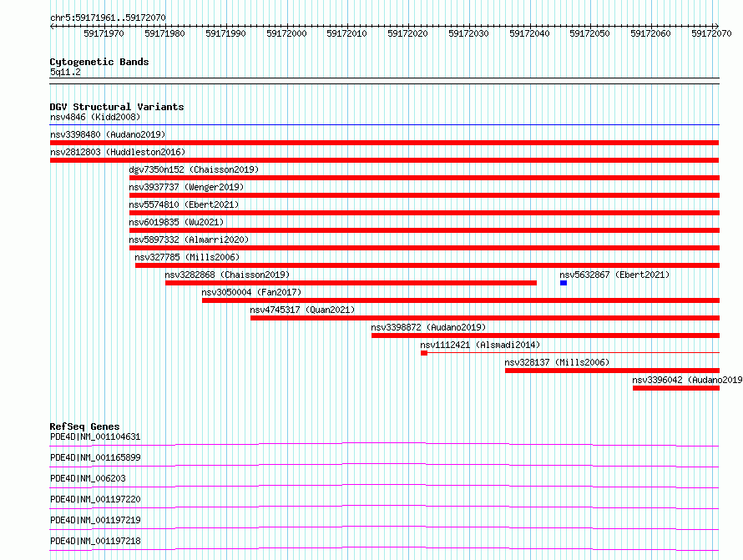The height and width of the screenshot is (560, 743).
Task: Click ruler position 59172070
Action: tap(711, 33)
